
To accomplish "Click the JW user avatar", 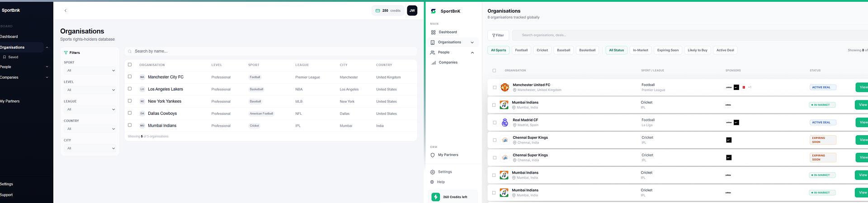I will 412,10.
